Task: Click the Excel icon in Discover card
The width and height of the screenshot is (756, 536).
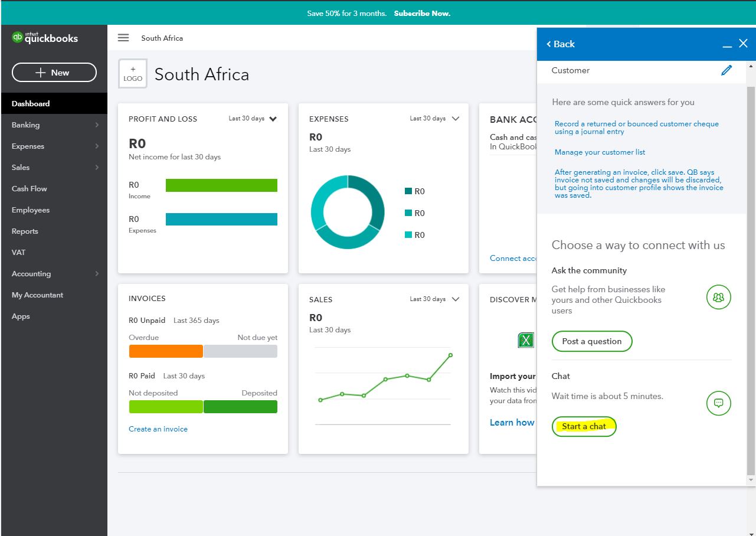Action: coord(526,340)
